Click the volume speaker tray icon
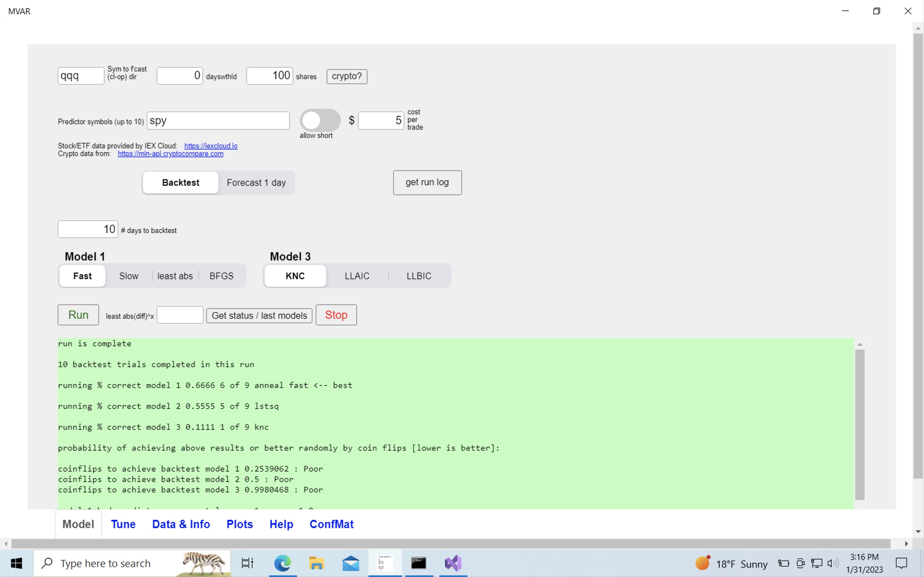The width and height of the screenshot is (924, 577). [832, 563]
